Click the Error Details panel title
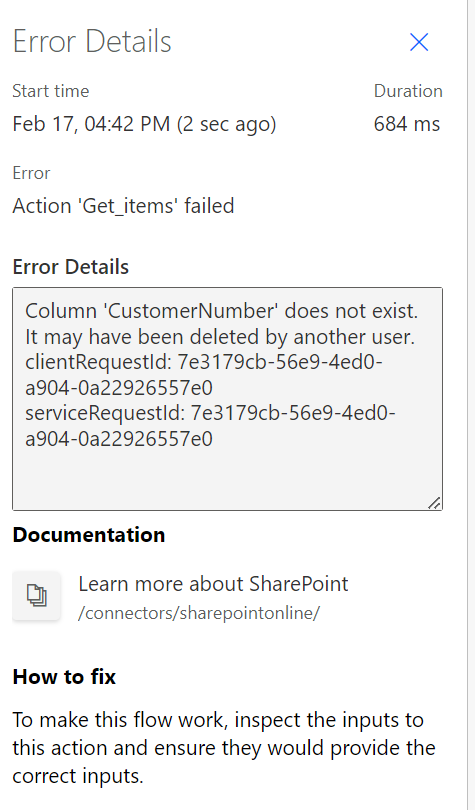Image resolution: width=475 pixels, height=810 pixels. 92,41
